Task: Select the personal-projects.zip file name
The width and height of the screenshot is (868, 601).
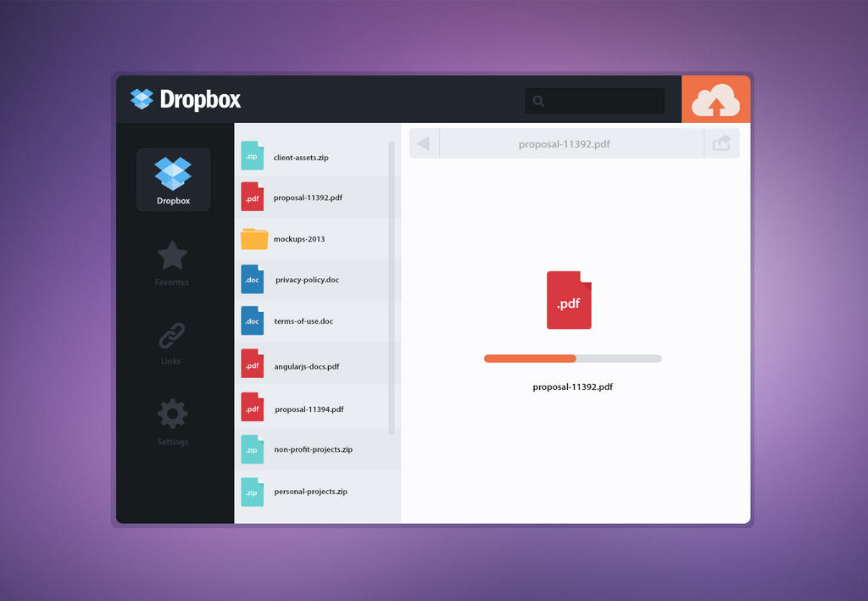Action: [x=310, y=492]
